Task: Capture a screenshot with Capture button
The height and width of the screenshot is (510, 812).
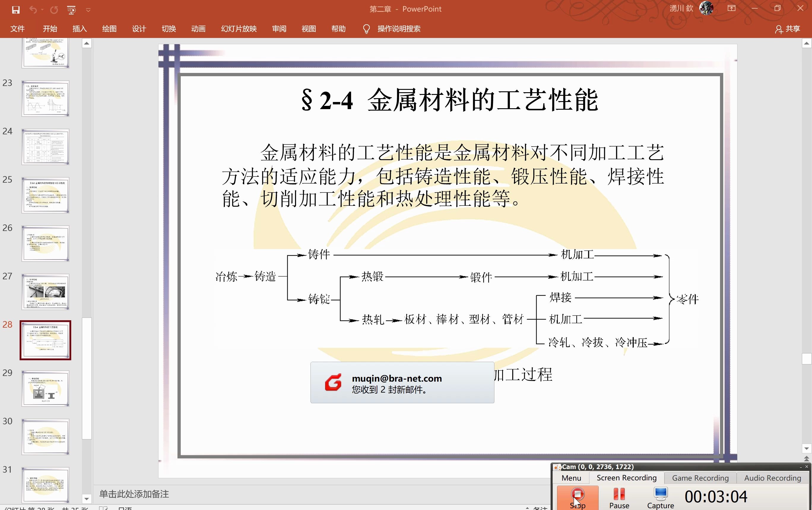Action: tap(660, 498)
